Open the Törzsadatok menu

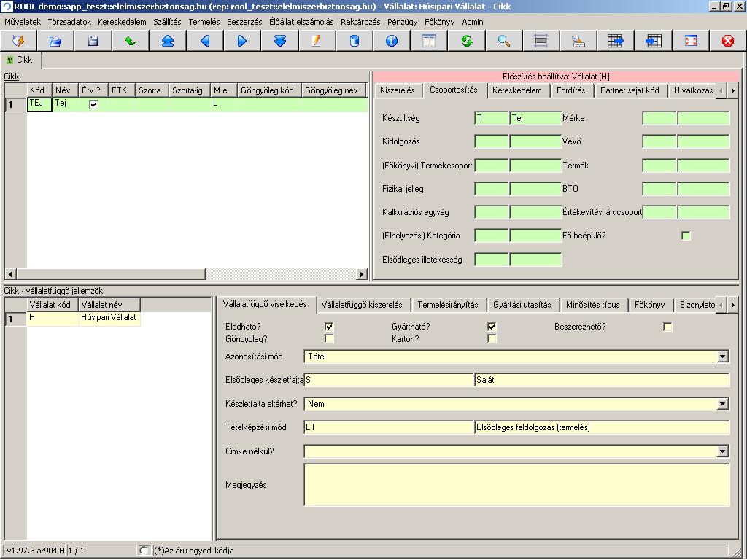69,22
